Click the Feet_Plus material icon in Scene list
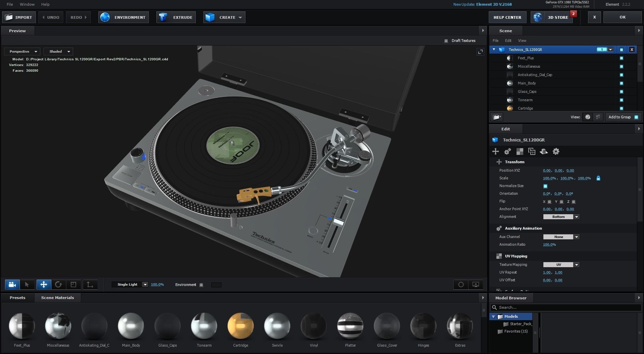644x354 pixels. tap(510, 58)
